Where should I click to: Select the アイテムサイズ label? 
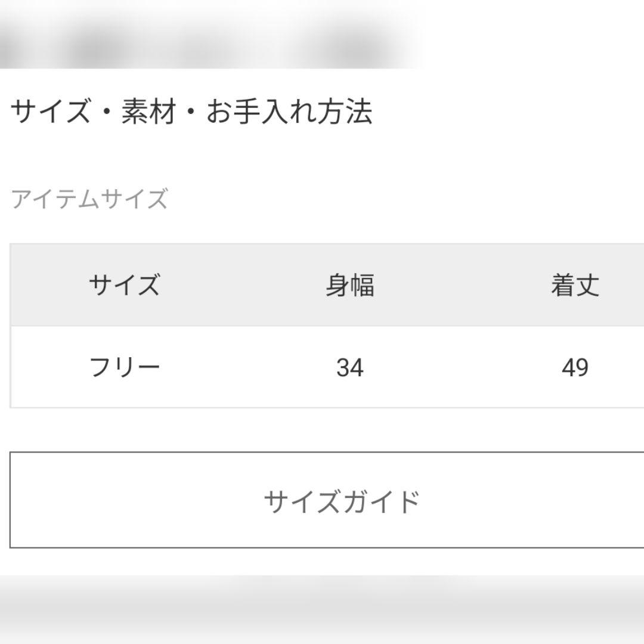click(89, 199)
